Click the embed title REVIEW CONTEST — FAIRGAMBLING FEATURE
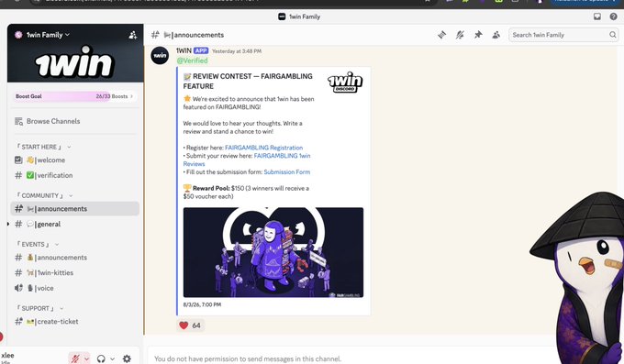Image resolution: width=624 pixels, height=364 pixels. 248,82
